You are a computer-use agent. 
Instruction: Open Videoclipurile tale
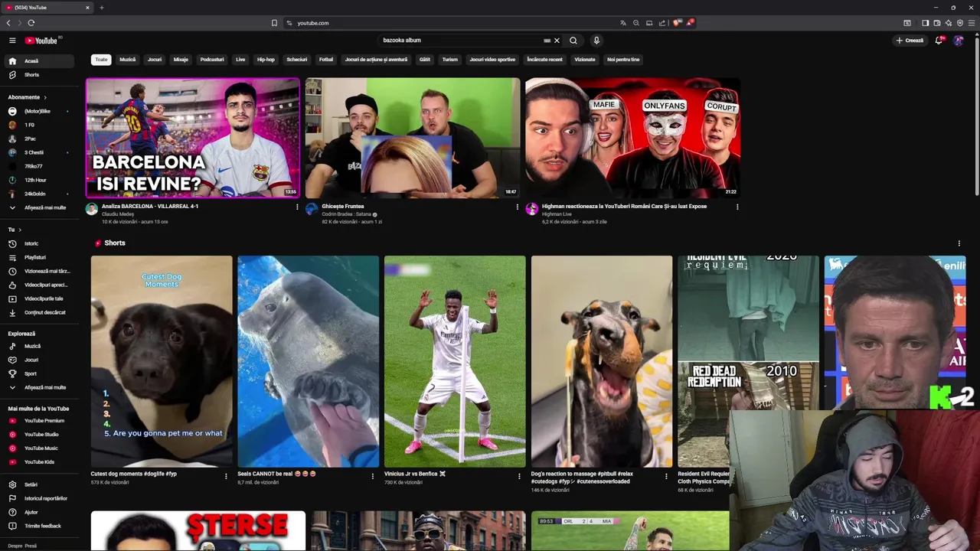[x=40, y=298]
